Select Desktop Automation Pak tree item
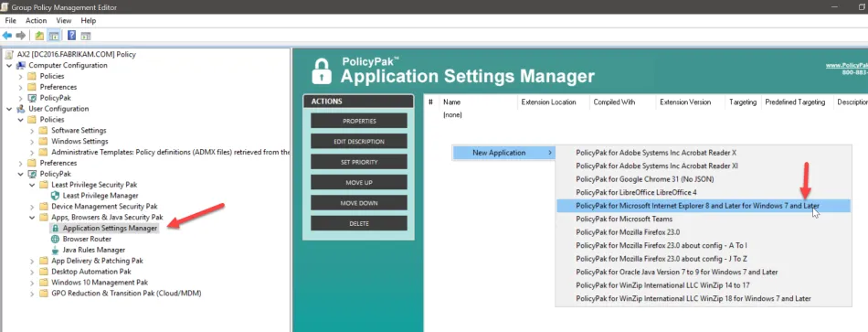Image resolution: width=868 pixels, height=332 pixels. click(x=91, y=272)
